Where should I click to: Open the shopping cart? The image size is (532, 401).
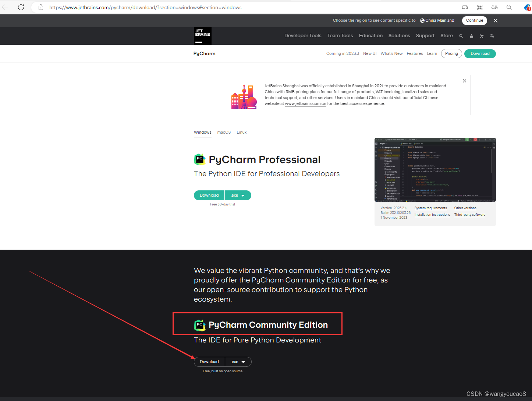(x=482, y=36)
